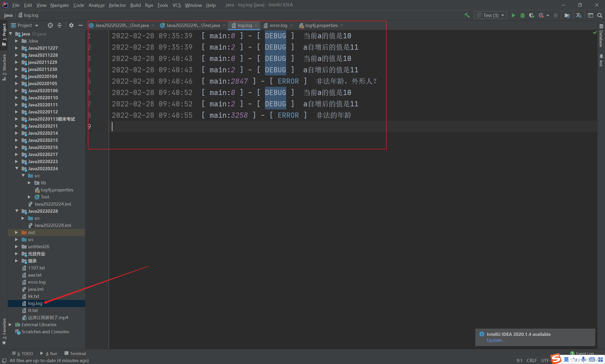The width and height of the screenshot is (605, 364).
Task: Start debugging with the bug icon
Action: point(522,15)
